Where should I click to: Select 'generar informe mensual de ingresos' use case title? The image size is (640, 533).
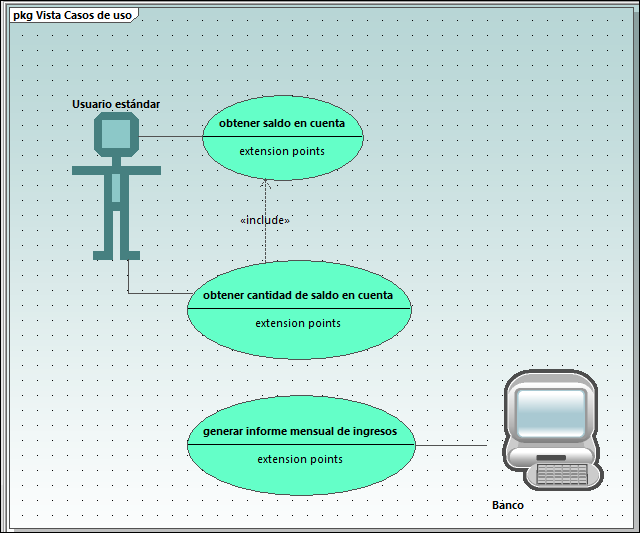click(300, 431)
